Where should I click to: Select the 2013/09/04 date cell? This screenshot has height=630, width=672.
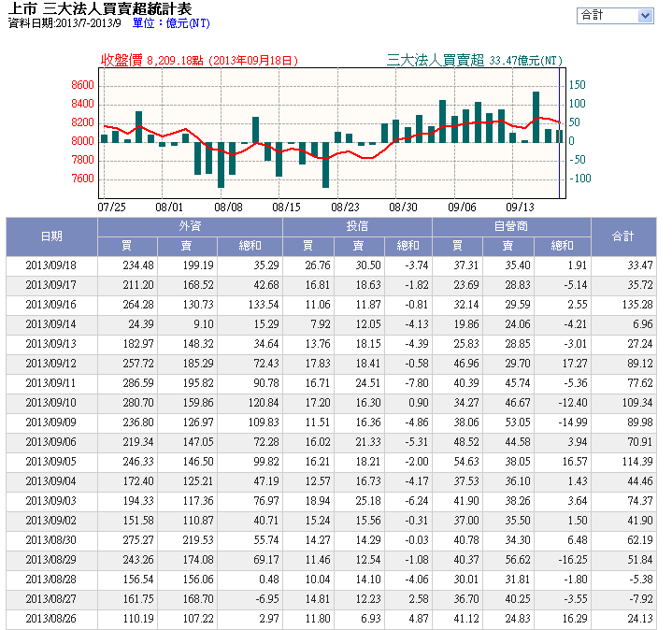coord(51,481)
